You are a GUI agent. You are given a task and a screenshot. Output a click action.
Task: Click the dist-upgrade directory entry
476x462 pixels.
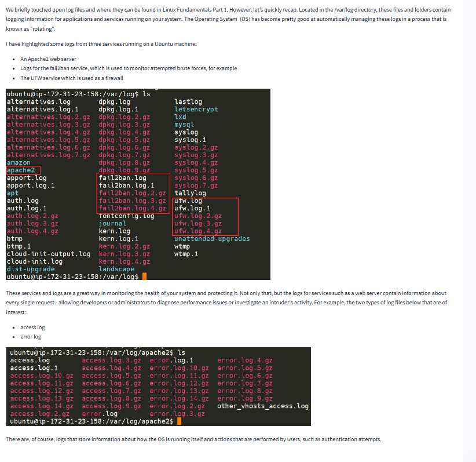coord(31,269)
